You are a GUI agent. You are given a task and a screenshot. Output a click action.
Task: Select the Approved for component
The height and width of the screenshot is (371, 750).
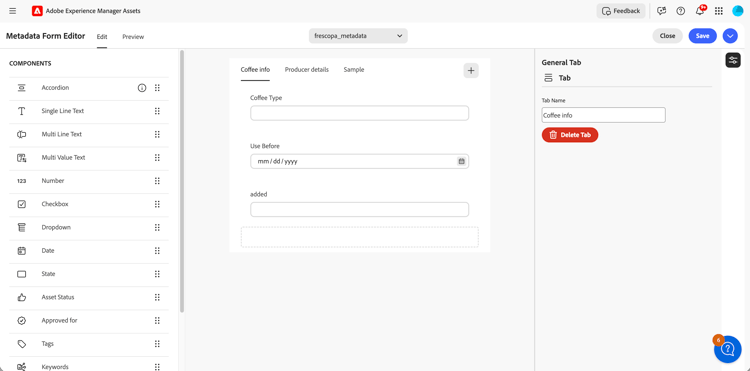[x=89, y=320]
